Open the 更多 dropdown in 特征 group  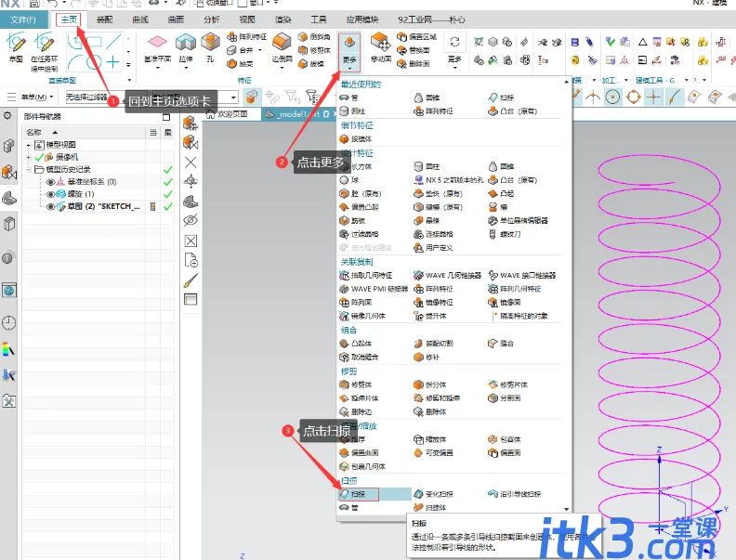(x=349, y=53)
